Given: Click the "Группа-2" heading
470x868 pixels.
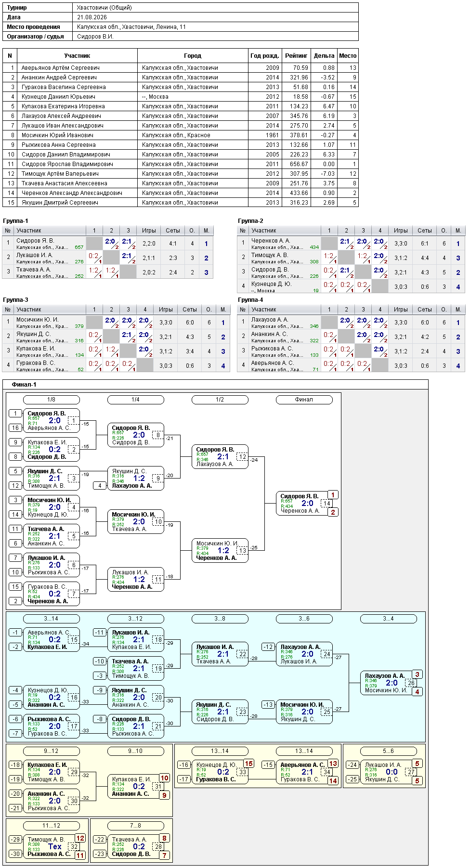Looking at the screenshot, I should coord(250,221).
